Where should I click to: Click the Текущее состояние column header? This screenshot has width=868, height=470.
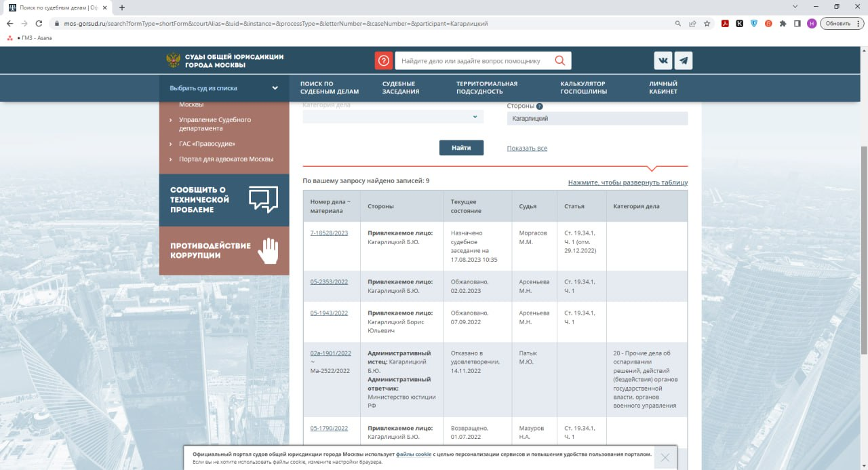477,206
